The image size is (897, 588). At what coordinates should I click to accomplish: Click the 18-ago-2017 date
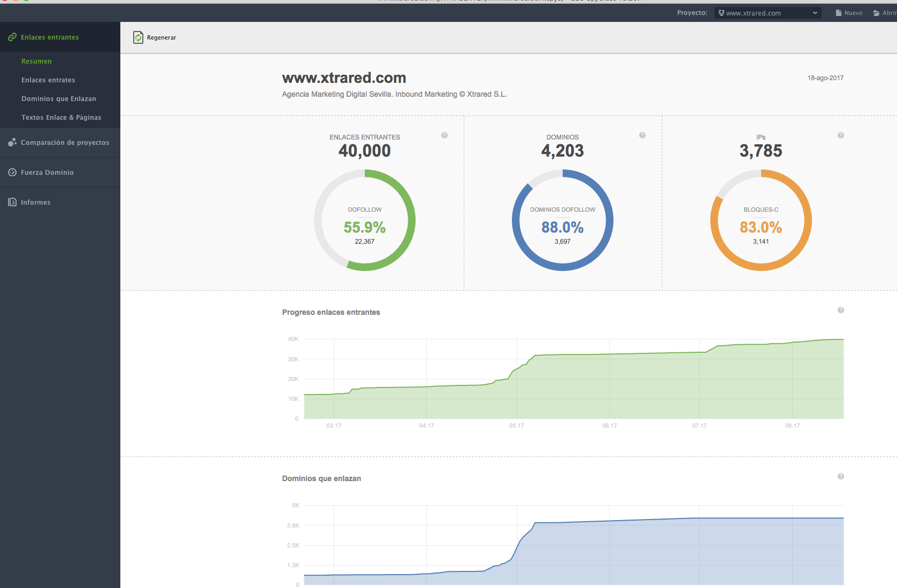tap(825, 78)
